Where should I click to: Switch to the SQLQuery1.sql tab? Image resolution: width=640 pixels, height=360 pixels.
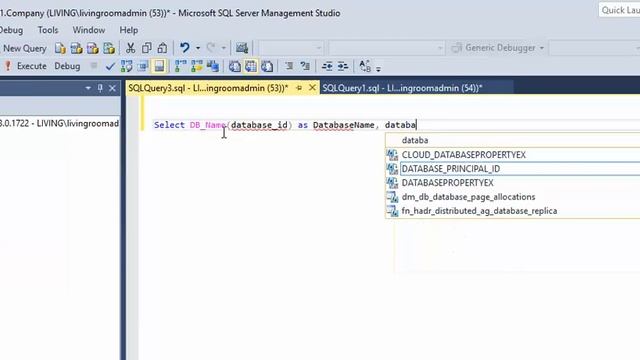coord(402,88)
